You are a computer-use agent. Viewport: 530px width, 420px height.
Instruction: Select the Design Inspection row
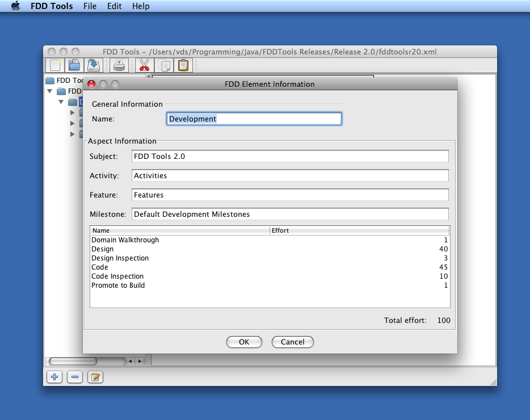pos(270,258)
